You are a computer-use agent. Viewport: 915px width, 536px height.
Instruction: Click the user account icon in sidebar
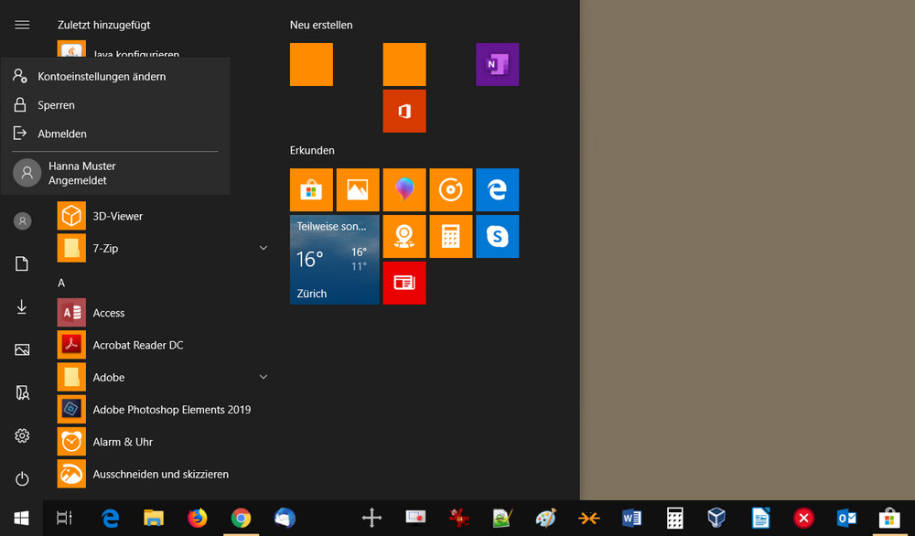[x=22, y=221]
